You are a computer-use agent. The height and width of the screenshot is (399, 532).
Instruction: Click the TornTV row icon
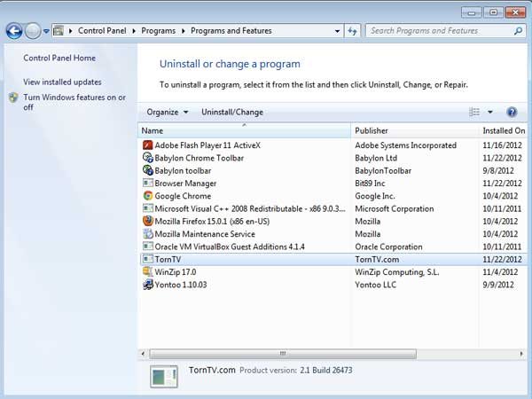(x=147, y=259)
